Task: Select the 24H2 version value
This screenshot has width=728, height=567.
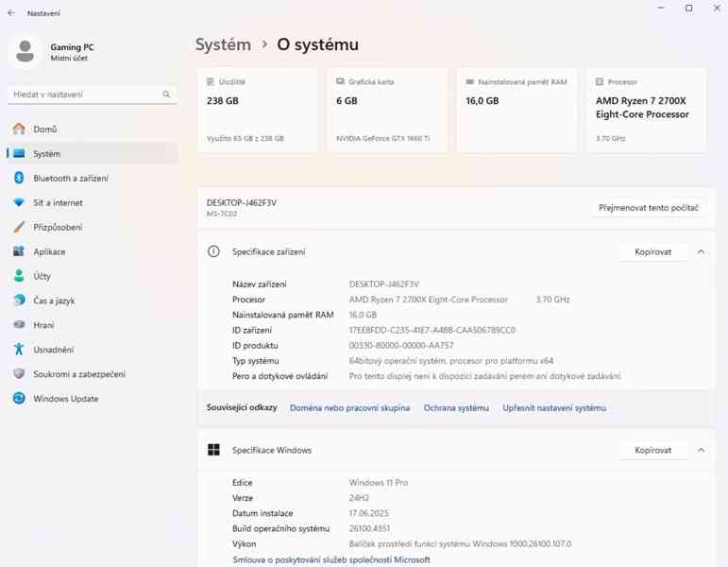Action: (359, 498)
